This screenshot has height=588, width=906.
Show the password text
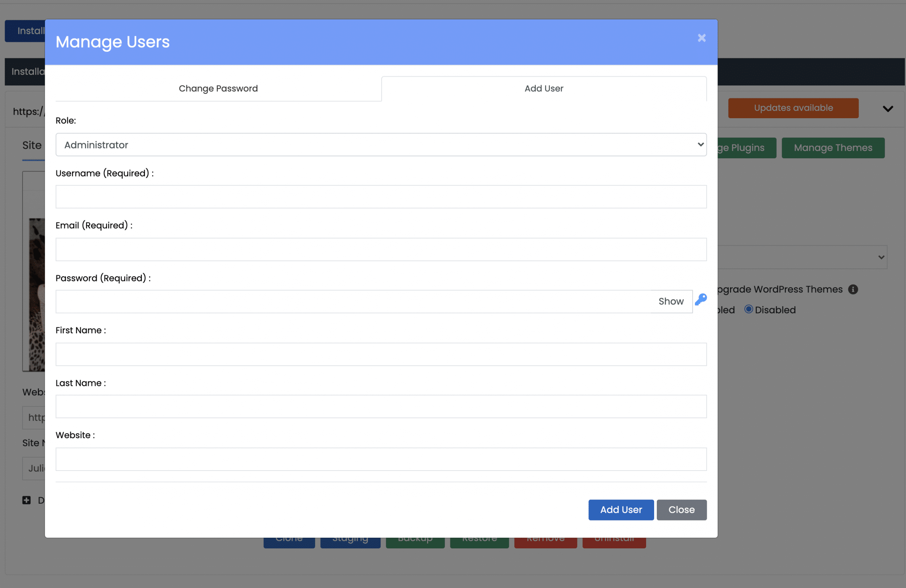[x=671, y=301]
